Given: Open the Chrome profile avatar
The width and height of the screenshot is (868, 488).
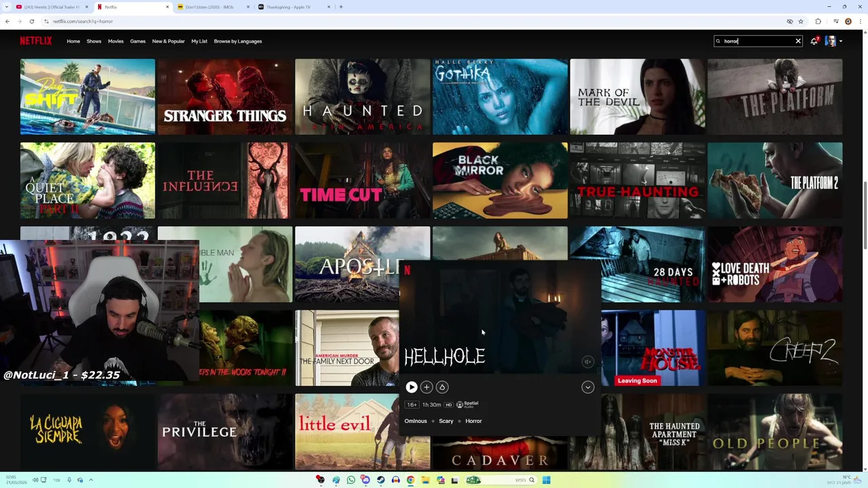Looking at the screenshot, I should click(x=848, y=21).
